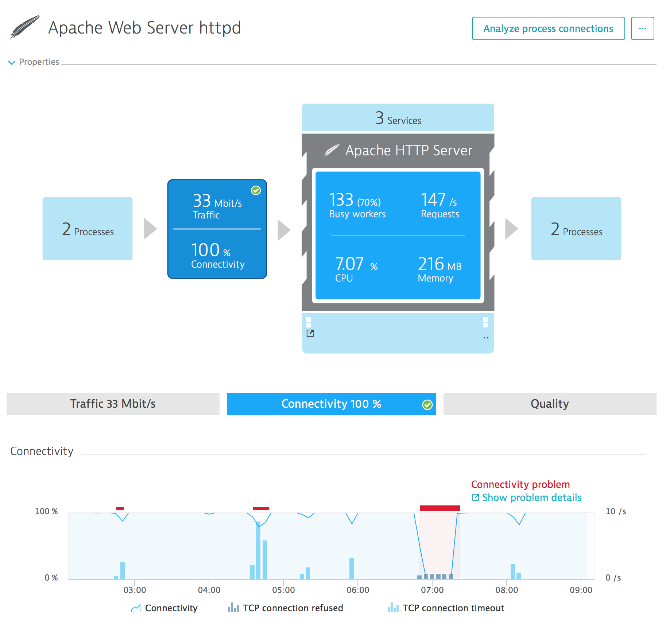This screenshot has height=644, width=666.
Task: Open the 3 Services header tile
Action: coord(398,118)
